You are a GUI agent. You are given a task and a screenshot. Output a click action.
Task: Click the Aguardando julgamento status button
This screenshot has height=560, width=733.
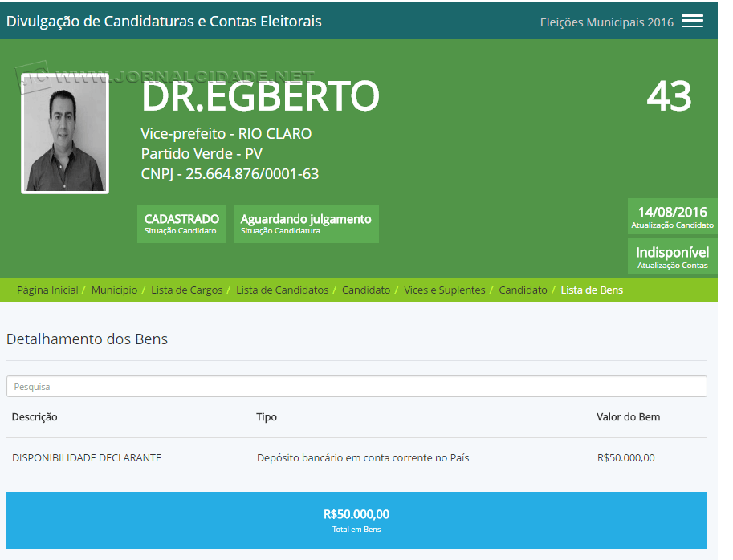(305, 224)
